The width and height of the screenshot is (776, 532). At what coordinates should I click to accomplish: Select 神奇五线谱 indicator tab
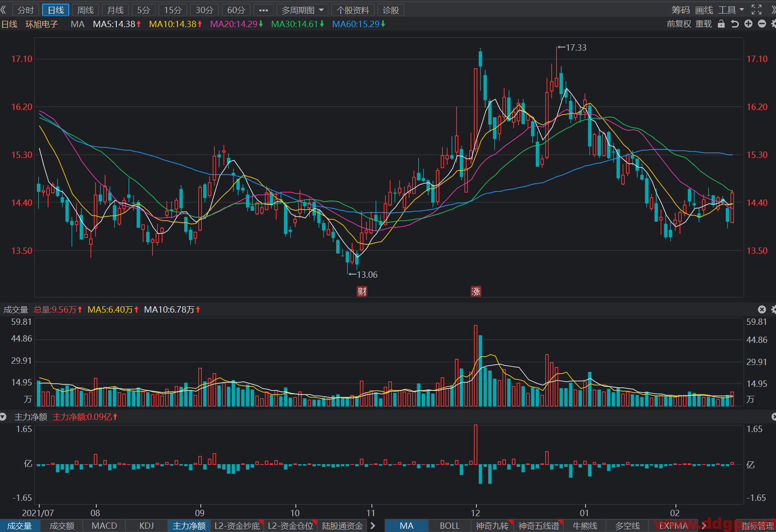(x=538, y=526)
